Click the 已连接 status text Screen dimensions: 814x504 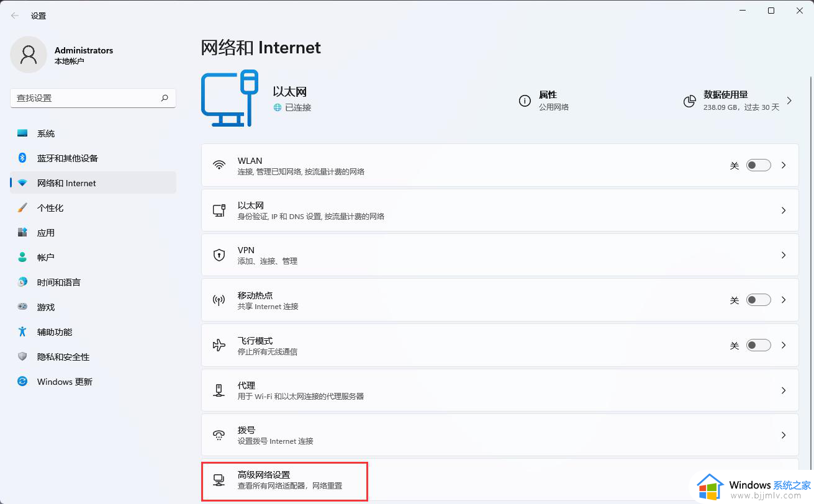click(x=298, y=107)
